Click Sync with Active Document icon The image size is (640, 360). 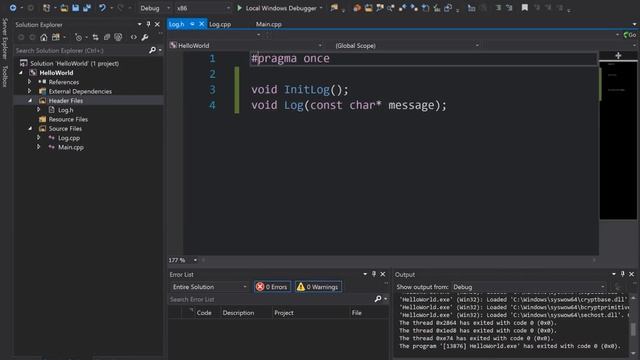(96, 38)
